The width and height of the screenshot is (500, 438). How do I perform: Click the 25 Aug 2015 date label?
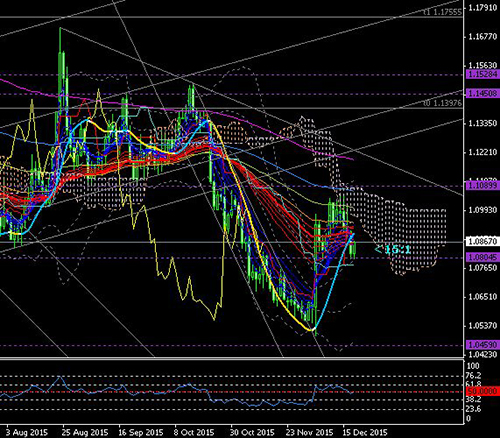pyautogui.click(x=85, y=432)
